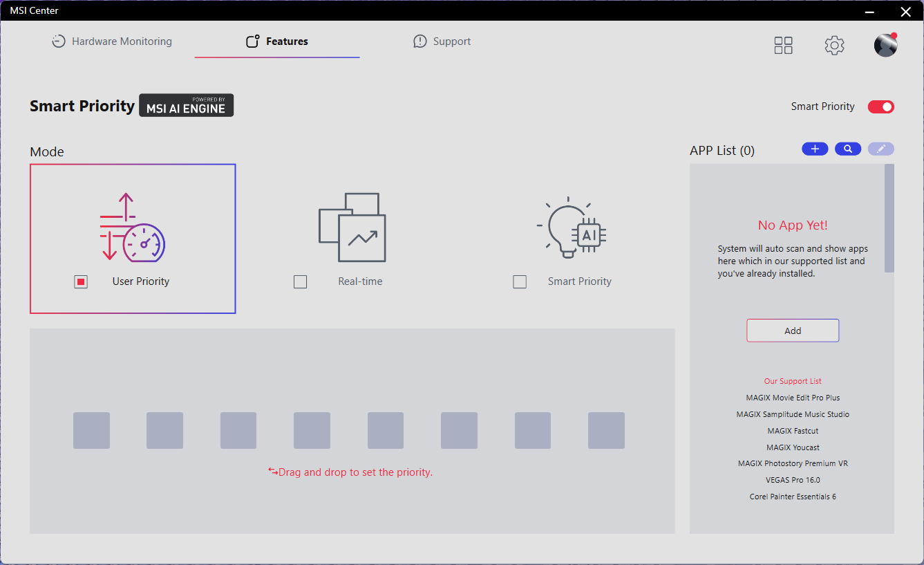Click MAGIX Fastcut in support list
The image size is (924, 565).
point(793,431)
